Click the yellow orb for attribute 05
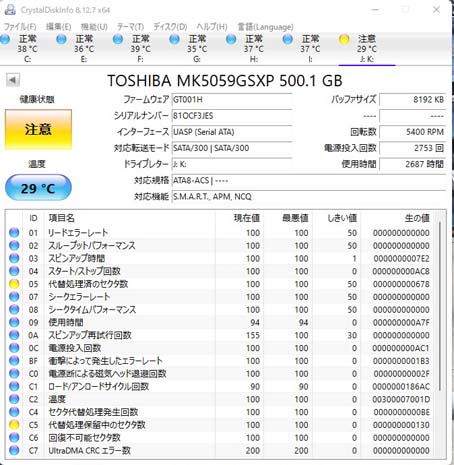Image resolution: width=454 pixels, height=465 pixels. click(x=14, y=284)
